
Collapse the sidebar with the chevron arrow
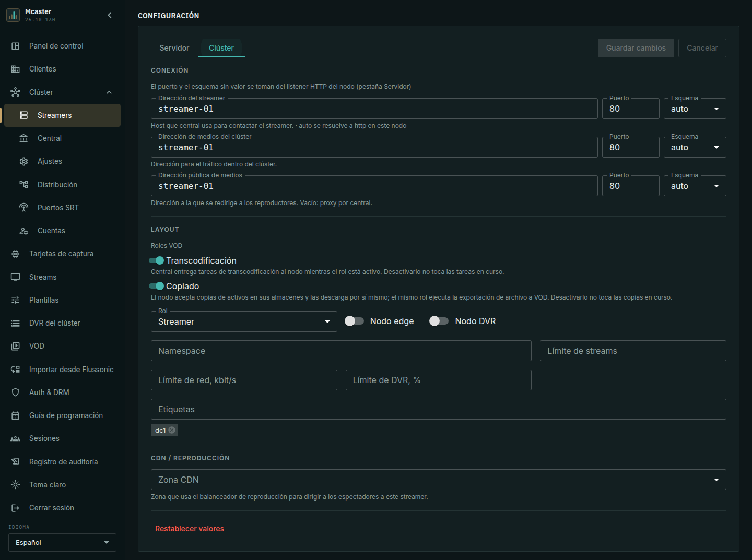110,15
